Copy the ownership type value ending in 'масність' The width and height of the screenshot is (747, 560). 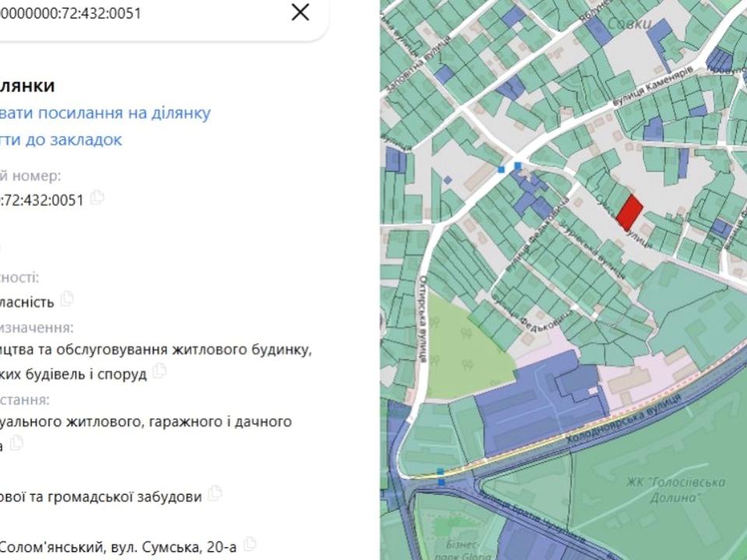(67, 298)
